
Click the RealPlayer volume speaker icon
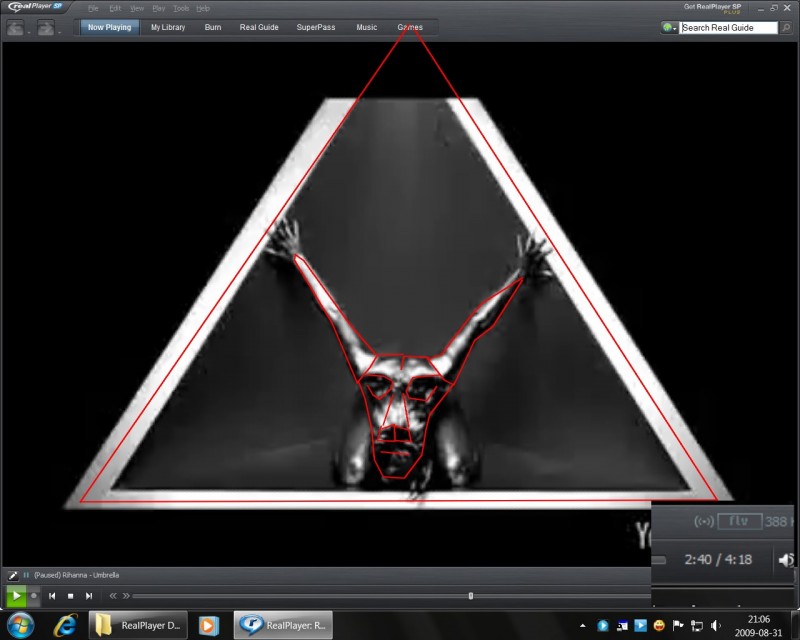(786, 560)
